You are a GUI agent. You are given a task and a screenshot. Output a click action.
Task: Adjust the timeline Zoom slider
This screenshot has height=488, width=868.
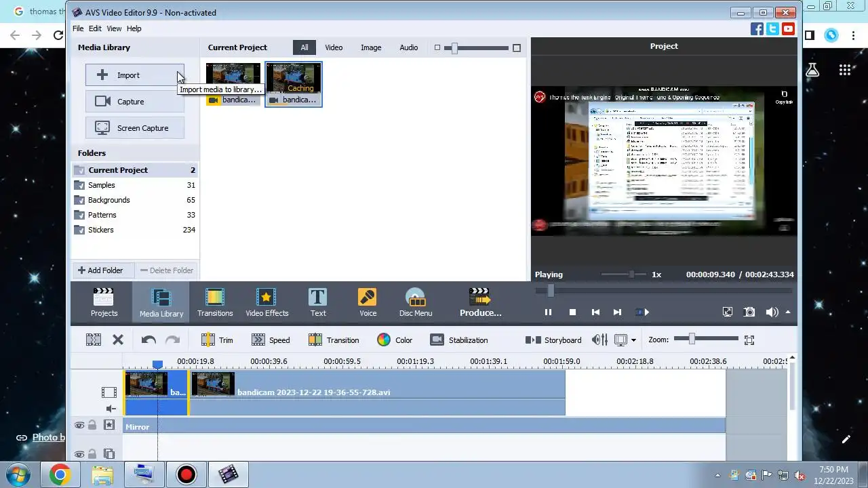(x=706, y=338)
